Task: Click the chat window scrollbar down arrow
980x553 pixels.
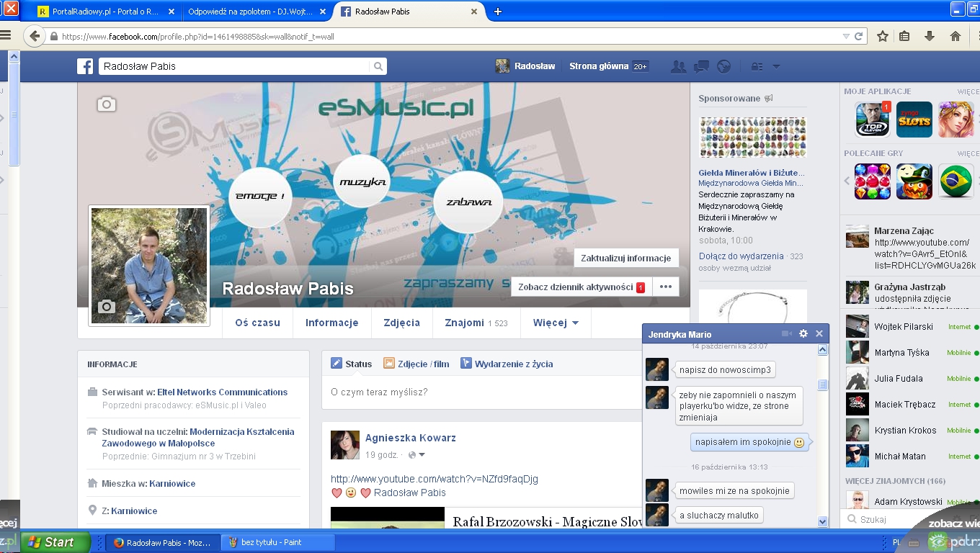Action: coord(823,521)
